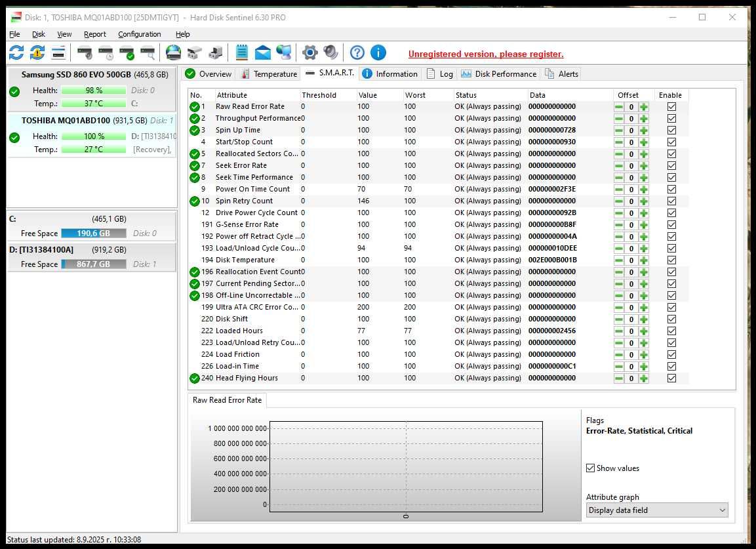
Task: Click the green plus on Seek Error Rate row
Action: coord(644,166)
